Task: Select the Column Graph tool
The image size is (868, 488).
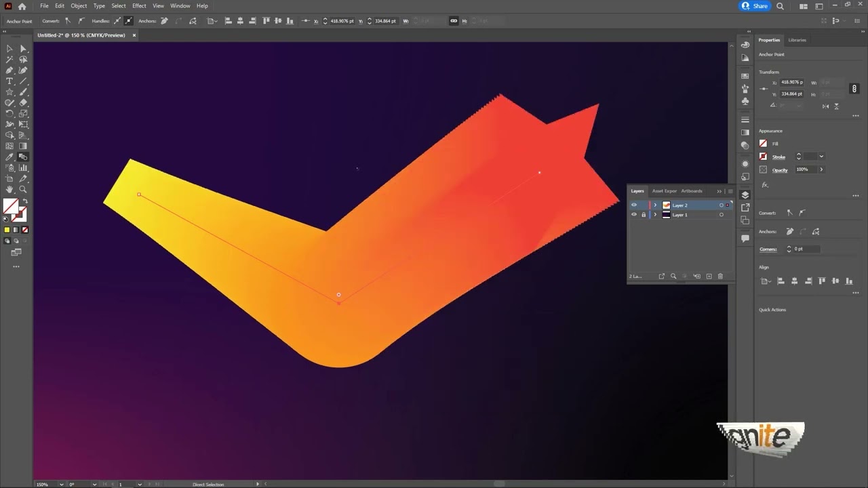Action: click(23, 167)
